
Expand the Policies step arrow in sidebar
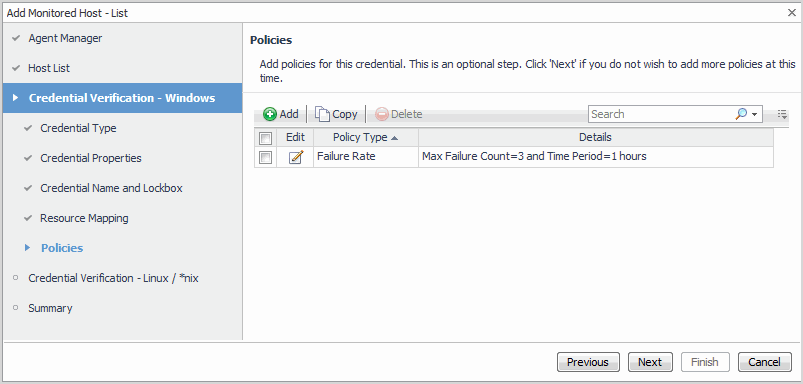[x=28, y=248]
